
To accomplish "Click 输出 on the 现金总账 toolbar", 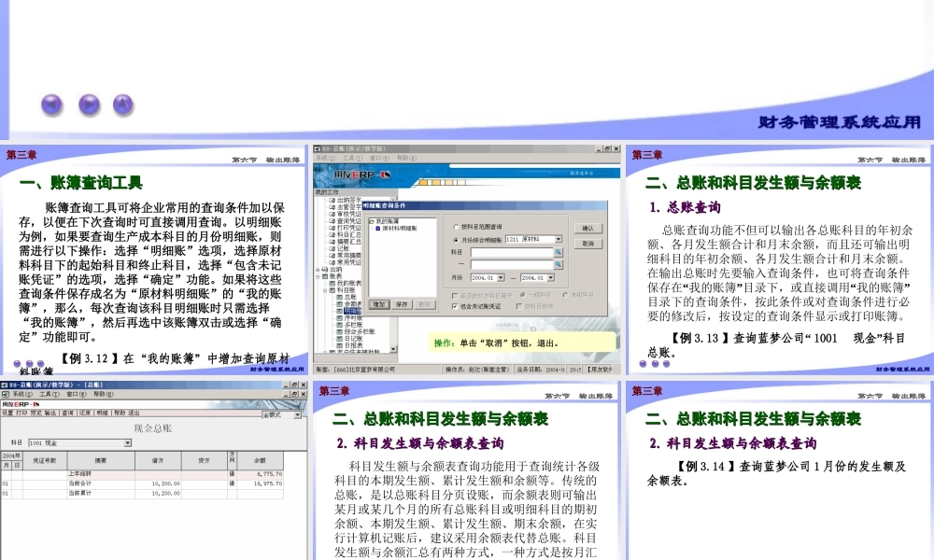I will pyautogui.click(x=48, y=413).
